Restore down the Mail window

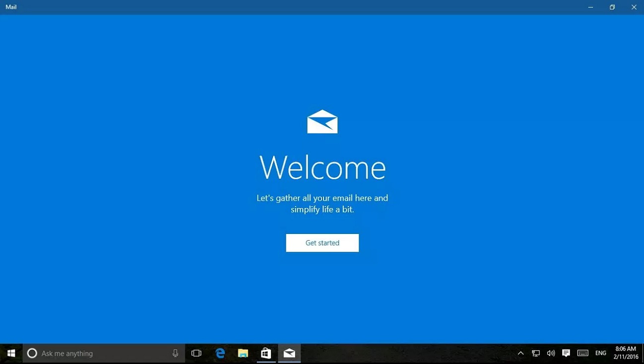612,7
